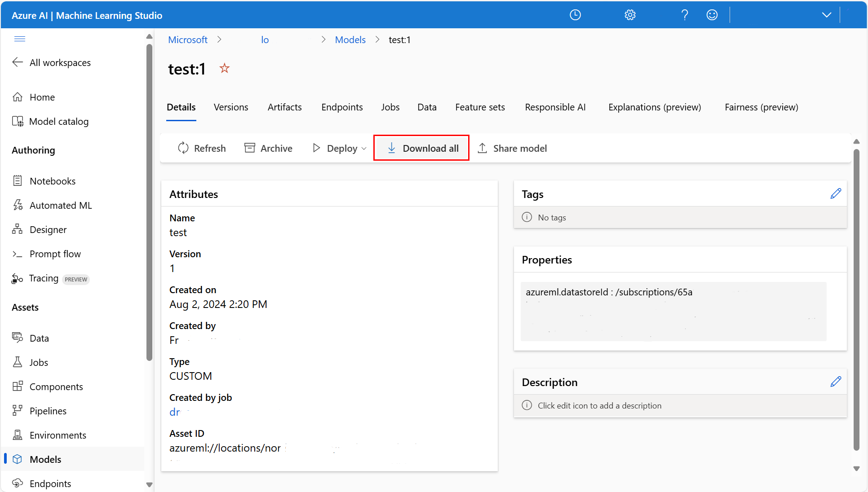Switch to the Artifacts tab
Viewport: 868px width, 492px height.
[x=284, y=107]
